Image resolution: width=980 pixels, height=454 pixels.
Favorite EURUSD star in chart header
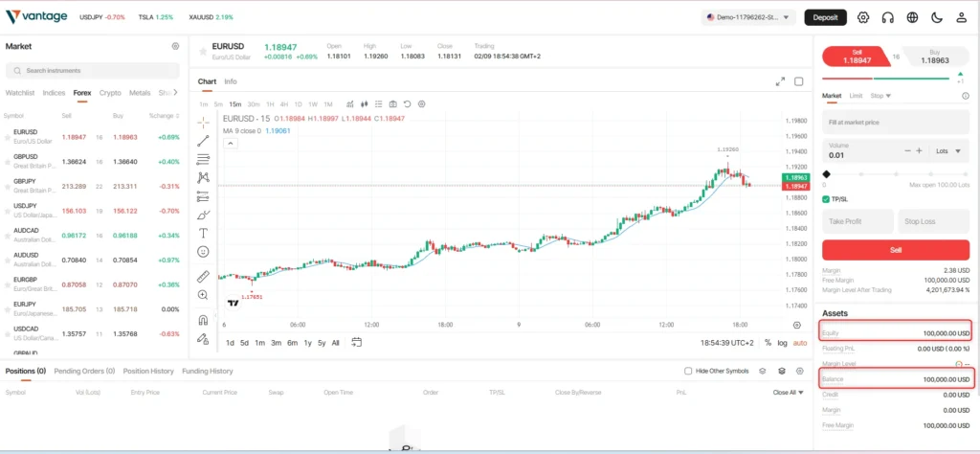coord(203,52)
